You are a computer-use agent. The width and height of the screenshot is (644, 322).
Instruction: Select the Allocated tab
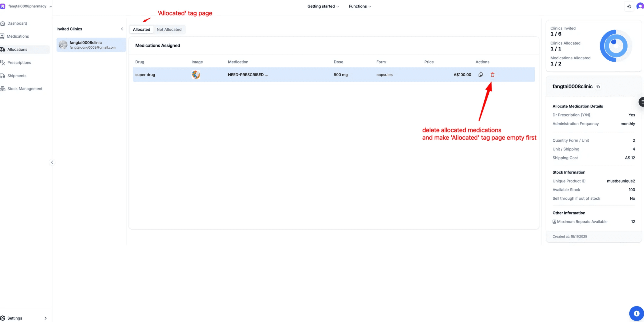click(x=141, y=29)
